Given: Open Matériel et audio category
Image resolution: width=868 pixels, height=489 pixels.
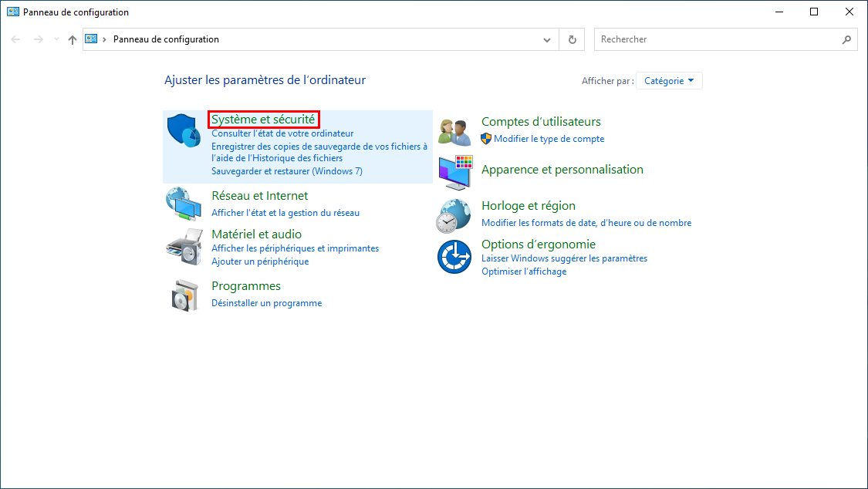Looking at the screenshot, I should (x=256, y=234).
